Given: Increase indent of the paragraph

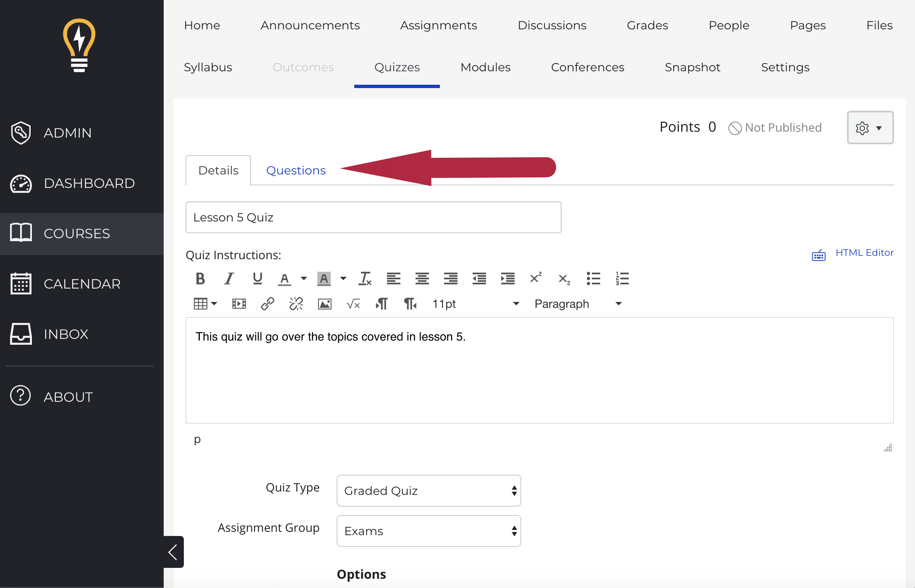Looking at the screenshot, I should point(508,278).
